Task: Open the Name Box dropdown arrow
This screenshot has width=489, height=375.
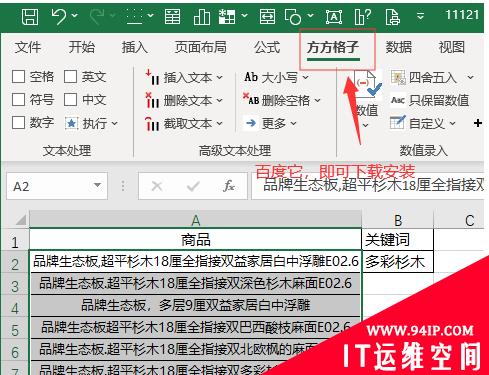Action: pyautogui.click(x=97, y=185)
